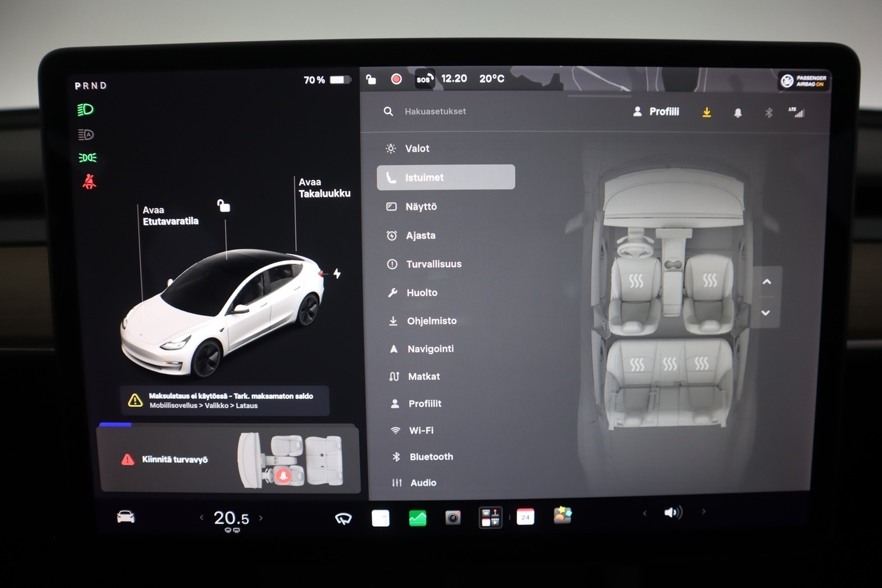Open the Matkat trips menu
The width and height of the screenshot is (882, 588).
click(415, 376)
